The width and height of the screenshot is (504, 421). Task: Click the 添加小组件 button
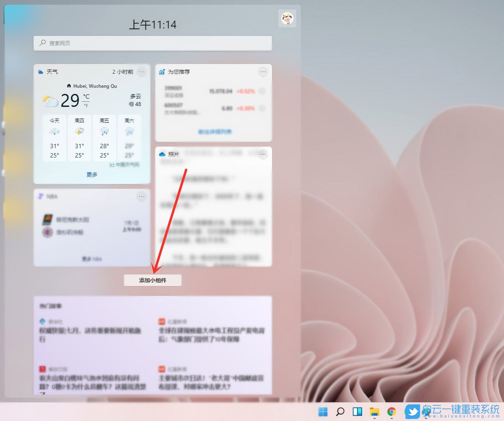[152, 280]
